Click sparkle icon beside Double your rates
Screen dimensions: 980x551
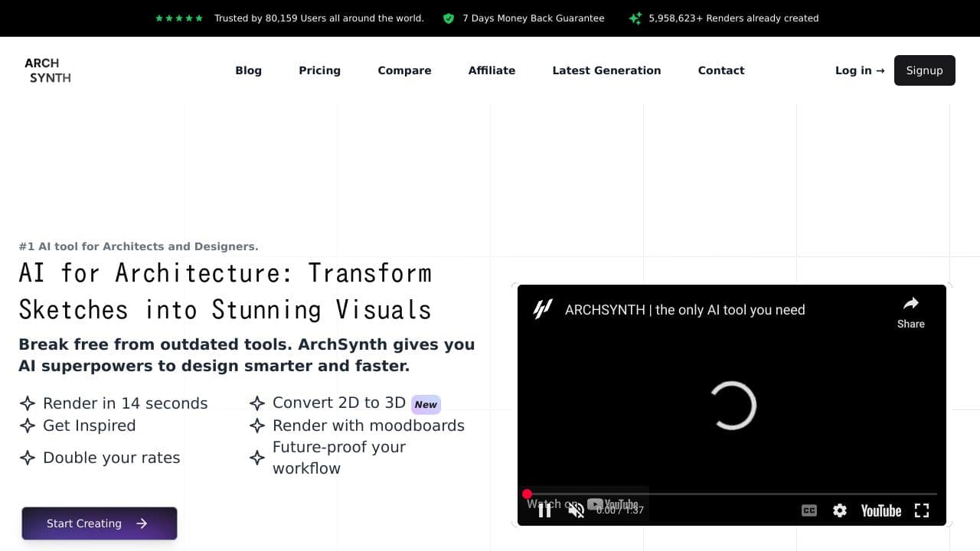[28, 458]
